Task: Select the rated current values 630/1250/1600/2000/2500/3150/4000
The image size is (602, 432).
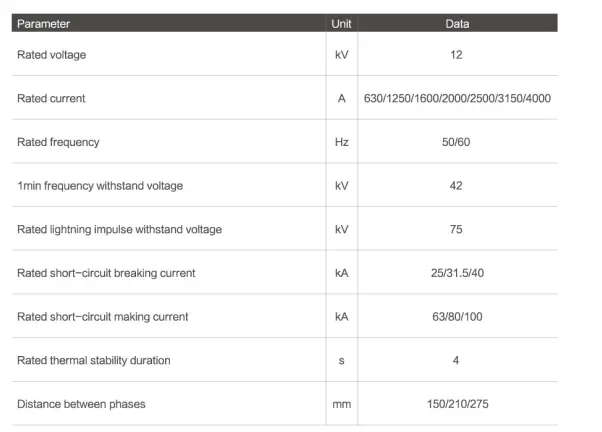Action: [457, 98]
